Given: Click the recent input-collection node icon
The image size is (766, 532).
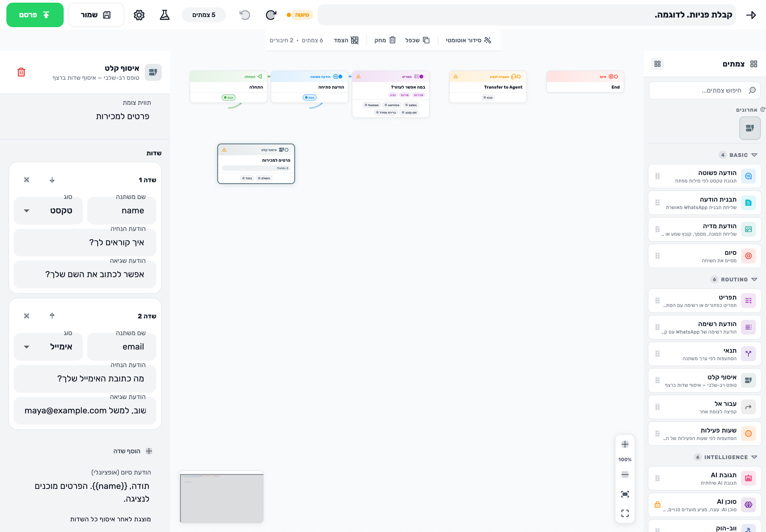Looking at the screenshot, I should 750,128.
